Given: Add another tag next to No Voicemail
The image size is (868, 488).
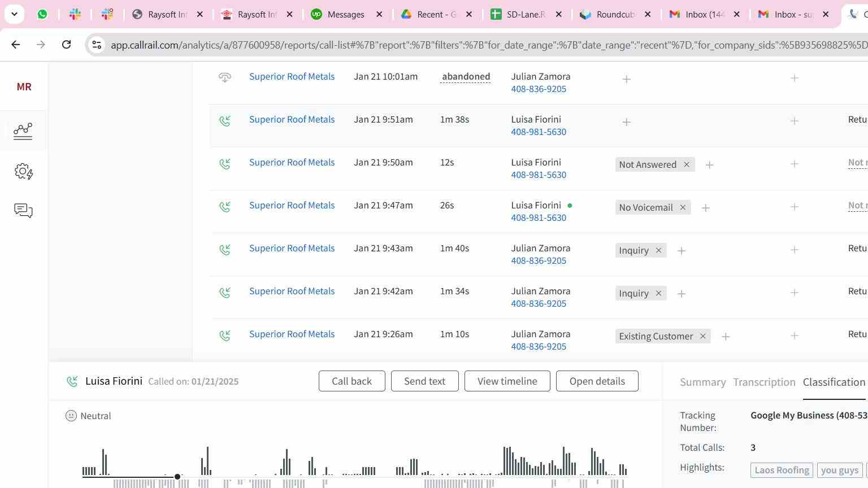Looking at the screenshot, I should pyautogui.click(x=705, y=208).
